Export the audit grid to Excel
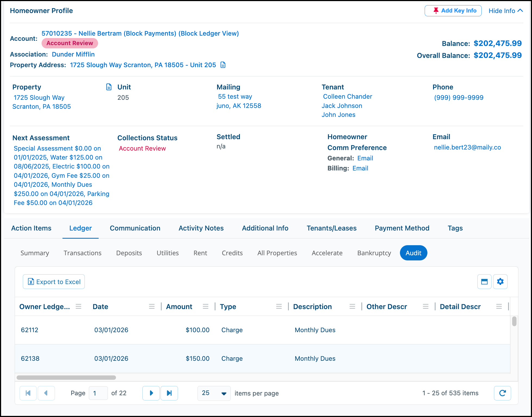532x417 pixels. [x=54, y=282]
